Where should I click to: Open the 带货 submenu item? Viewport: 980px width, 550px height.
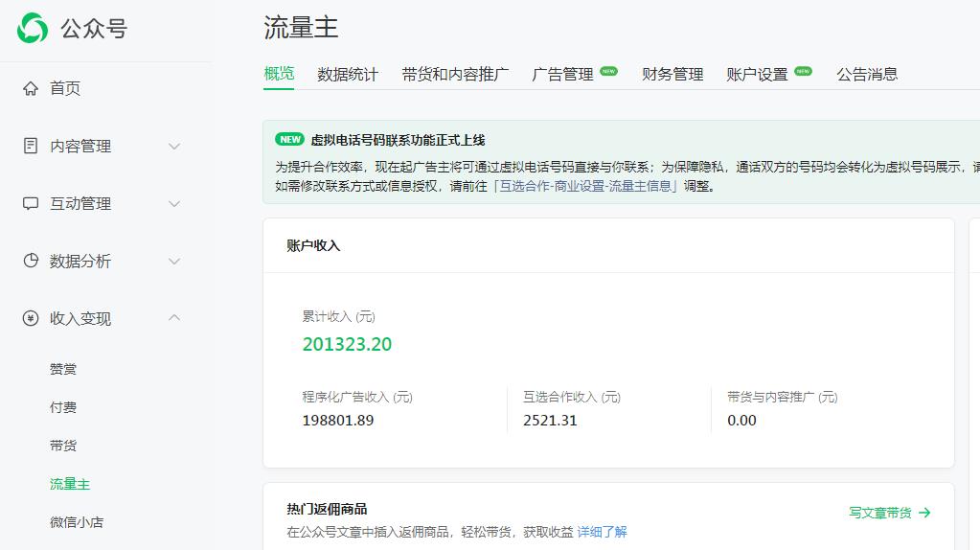(63, 446)
